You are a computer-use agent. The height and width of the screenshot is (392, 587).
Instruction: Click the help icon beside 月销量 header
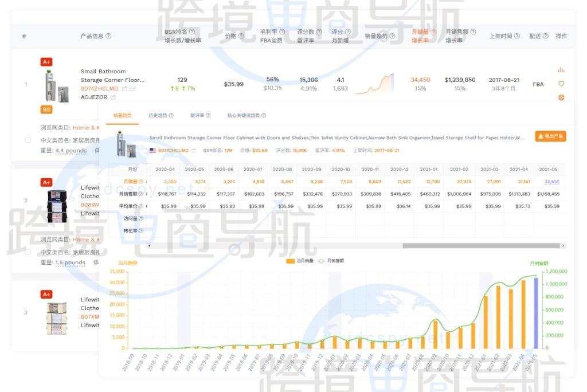tap(433, 32)
